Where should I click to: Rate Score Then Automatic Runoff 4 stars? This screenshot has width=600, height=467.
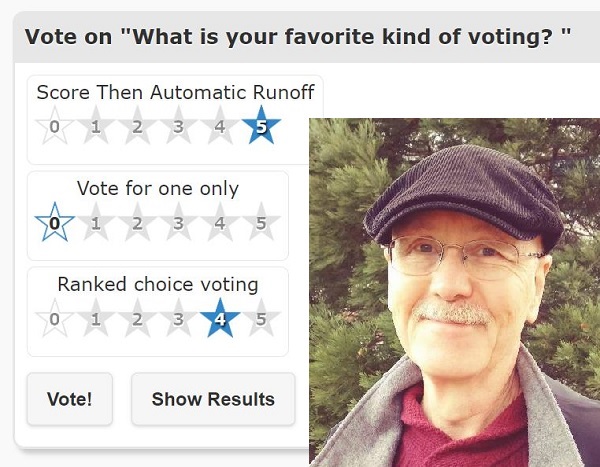pyautogui.click(x=220, y=126)
